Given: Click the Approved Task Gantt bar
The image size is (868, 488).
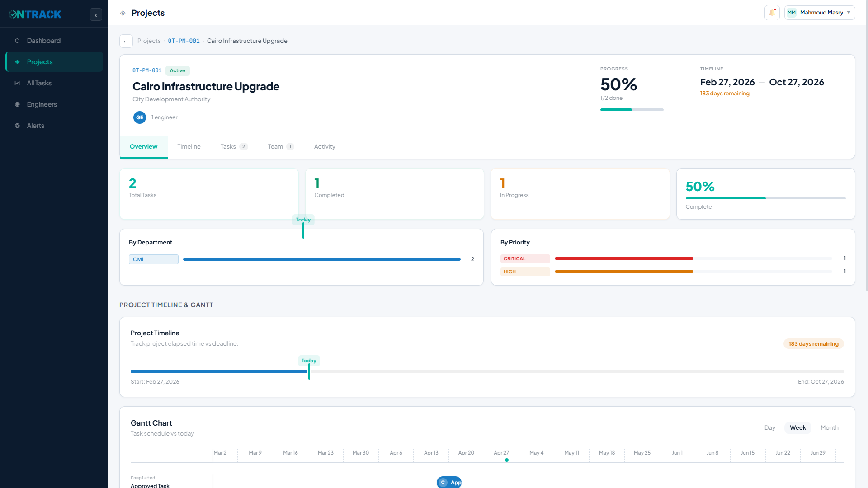Looking at the screenshot, I should click(449, 482).
